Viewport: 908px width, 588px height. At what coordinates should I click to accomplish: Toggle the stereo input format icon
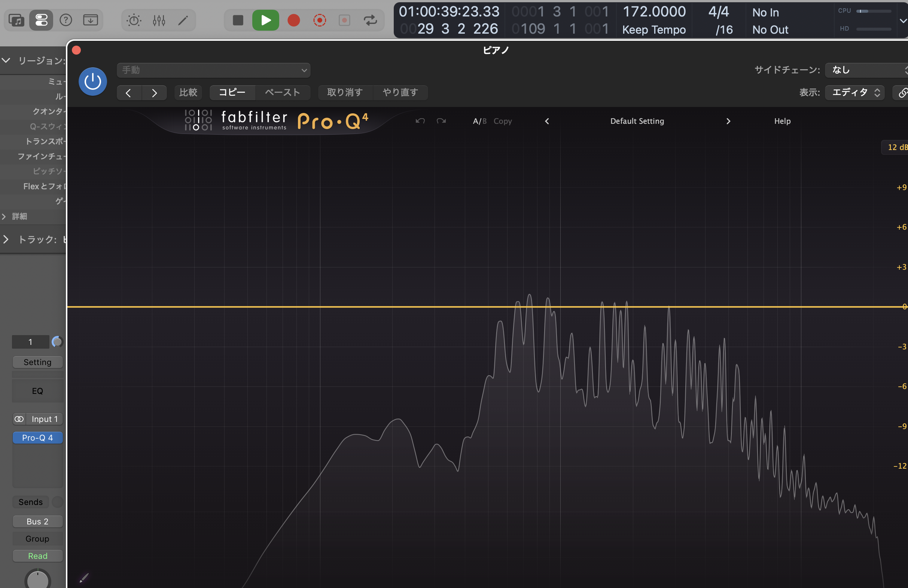click(x=19, y=419)
